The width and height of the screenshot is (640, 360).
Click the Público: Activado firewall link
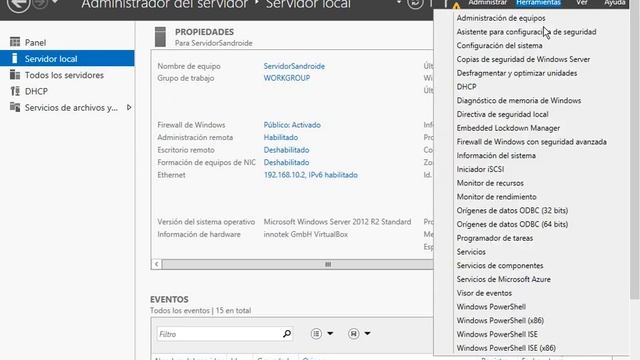[292, 125]
